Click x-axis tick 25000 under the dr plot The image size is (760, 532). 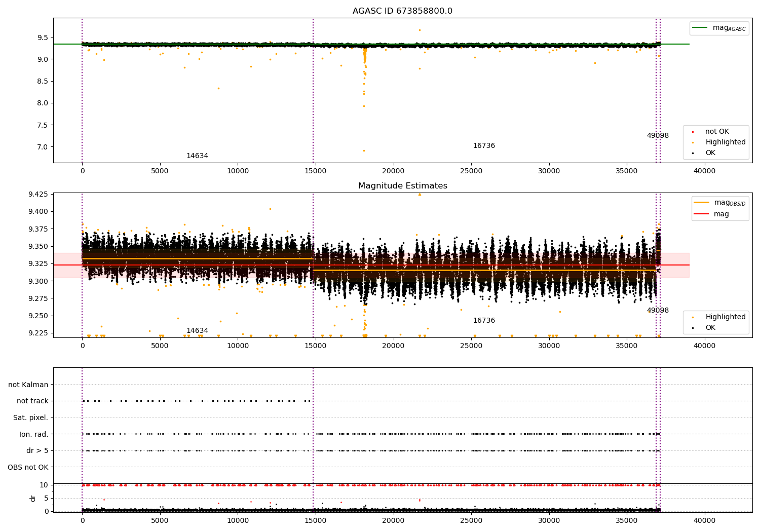pos(471,520)
